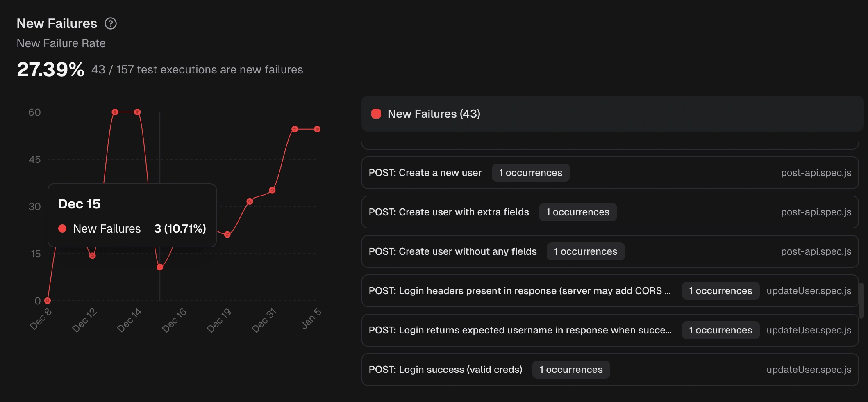Screen dimensions: 868x402
Task: Click the Dec 15 data point on chart
Action: coord(160,267)
